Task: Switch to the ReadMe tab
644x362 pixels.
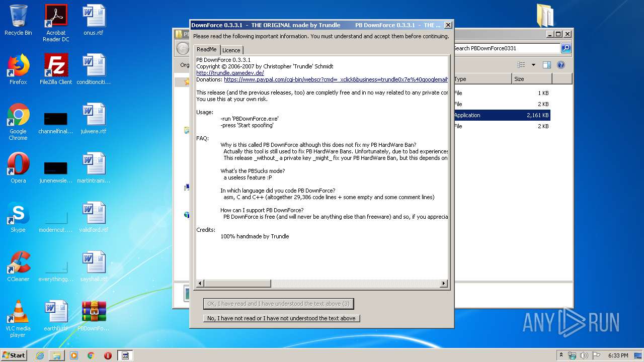Action: 207,49
